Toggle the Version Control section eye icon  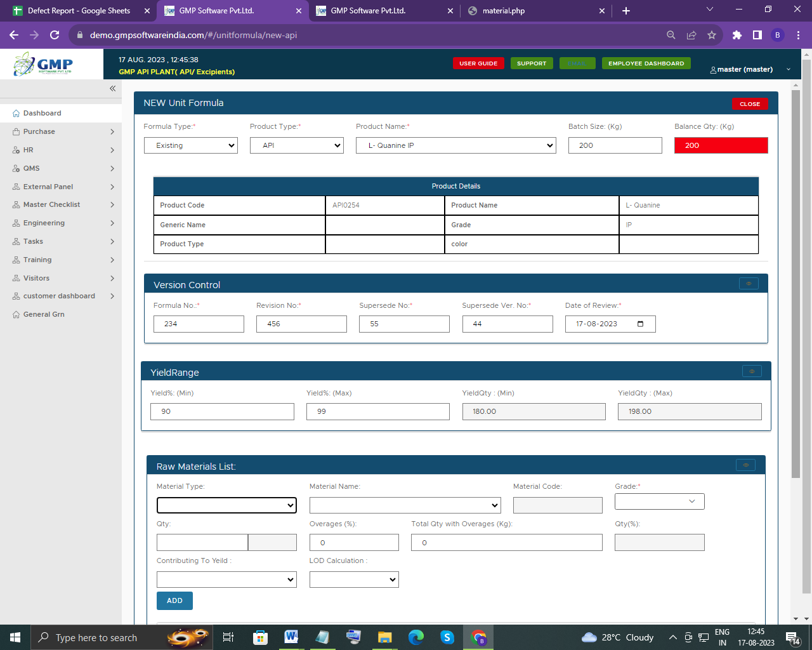pyautogui.click(x=749, y=284)
